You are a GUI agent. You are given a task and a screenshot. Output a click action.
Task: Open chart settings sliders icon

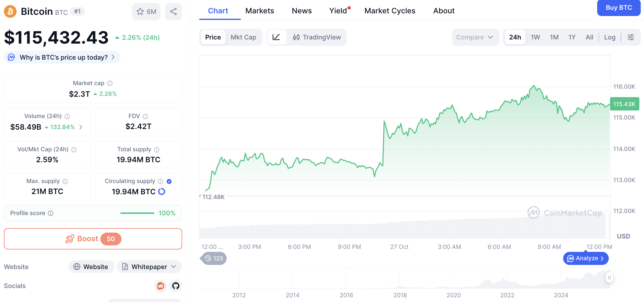coord(631,37)
